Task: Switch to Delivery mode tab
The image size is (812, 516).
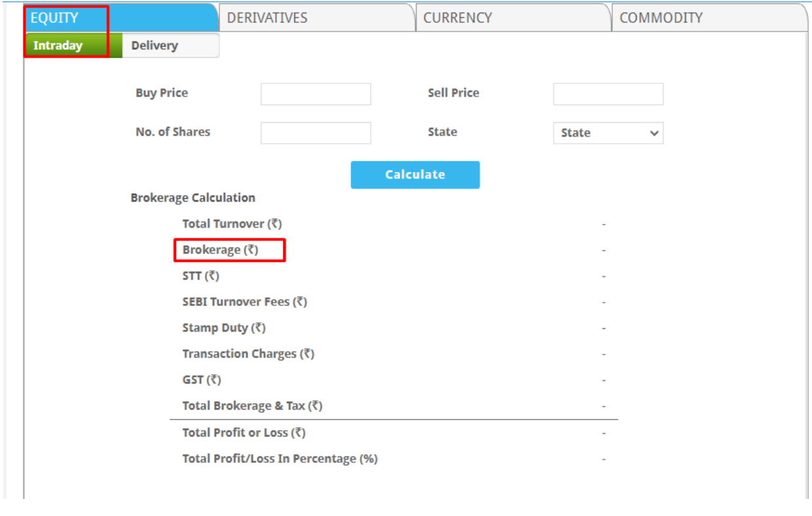Action: point(154,45)
